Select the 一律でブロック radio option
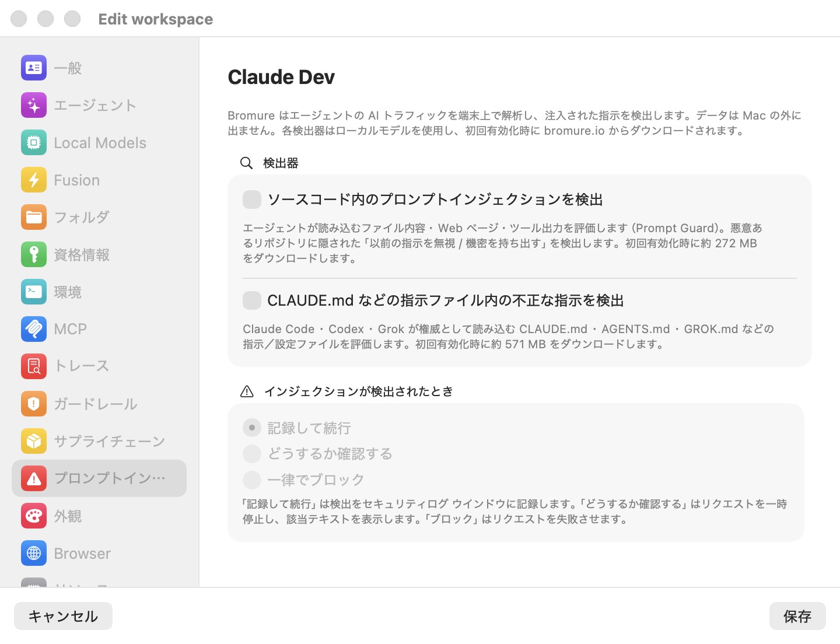The height and width of the screenshot is (644, 840). coord(252,480)
